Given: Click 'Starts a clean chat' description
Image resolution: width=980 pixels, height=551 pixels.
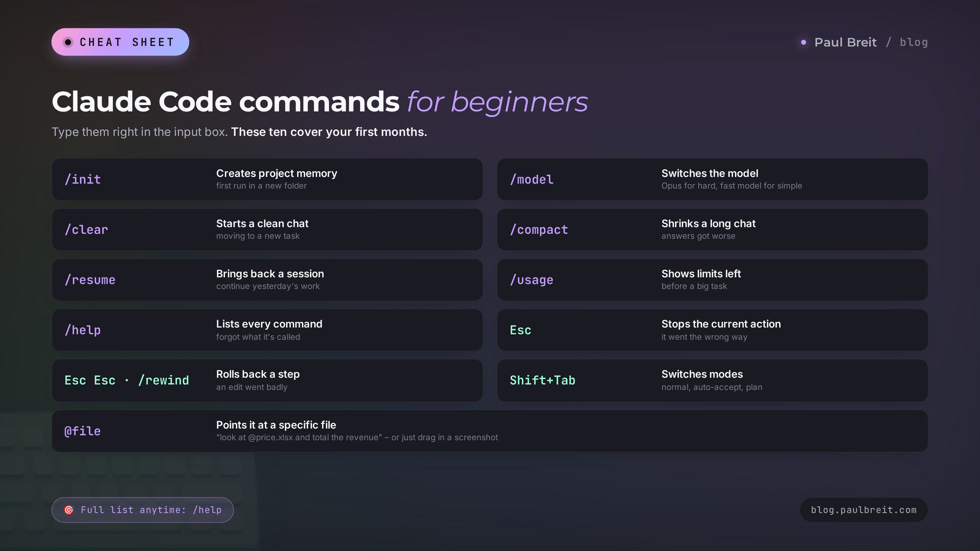Looking at the screenshot, I should pos(262,223).
